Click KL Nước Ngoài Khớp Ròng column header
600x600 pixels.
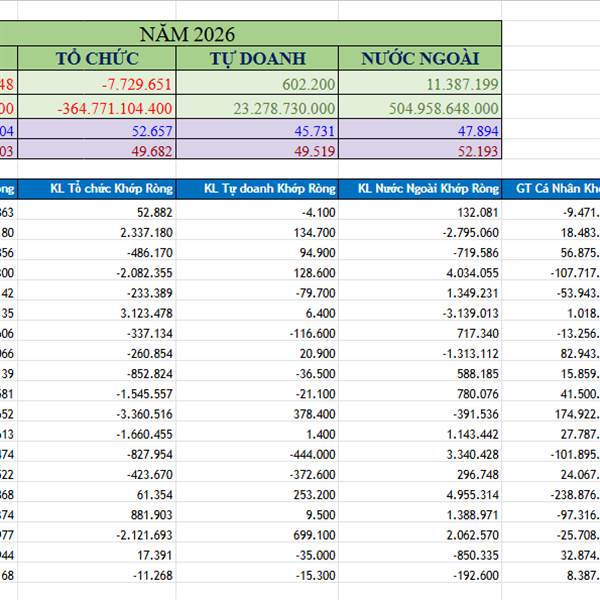(x=420, y=189)
